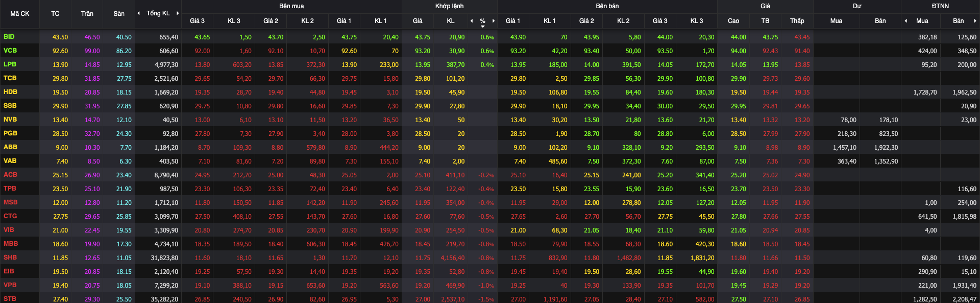Click BID reference price 43.50

coord(60,37)
